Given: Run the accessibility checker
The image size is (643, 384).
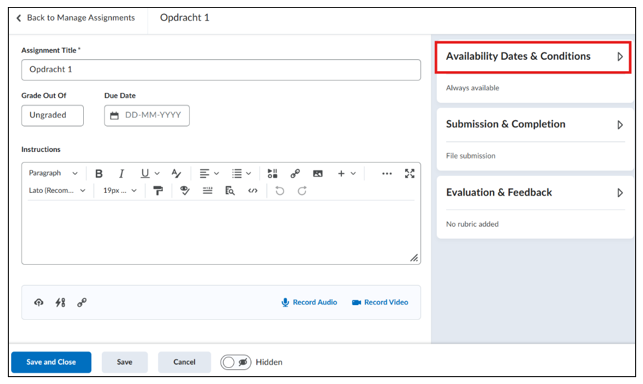Looking at the screenshot, I should point(185,191).
